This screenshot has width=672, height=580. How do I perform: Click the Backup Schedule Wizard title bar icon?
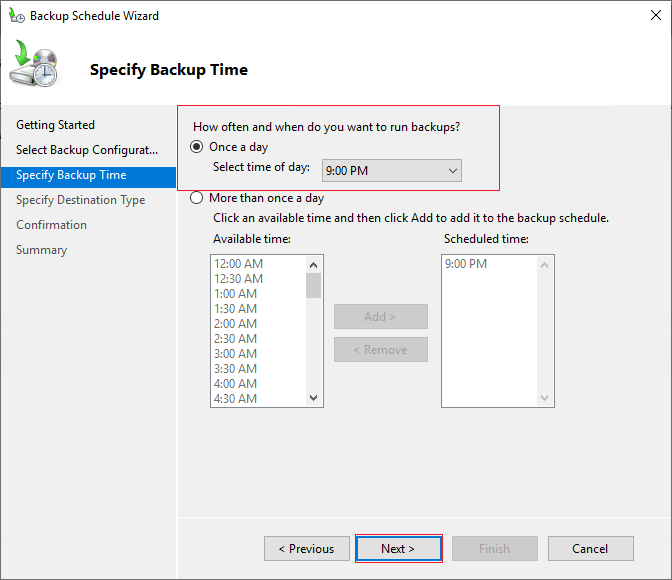[17, 15]
